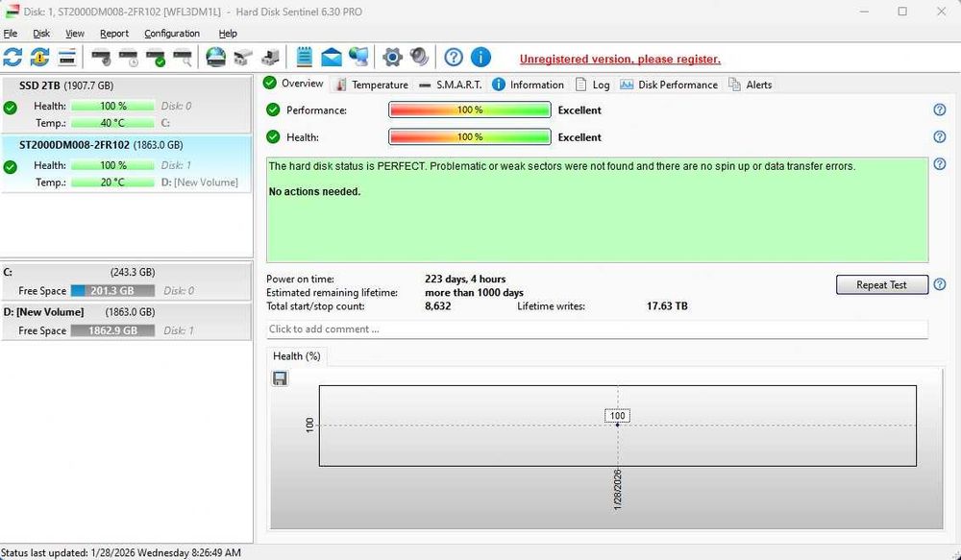961x560 pixels.
Task: Open the Help menu
Action: pyautogui.click(x=228, y=33)
